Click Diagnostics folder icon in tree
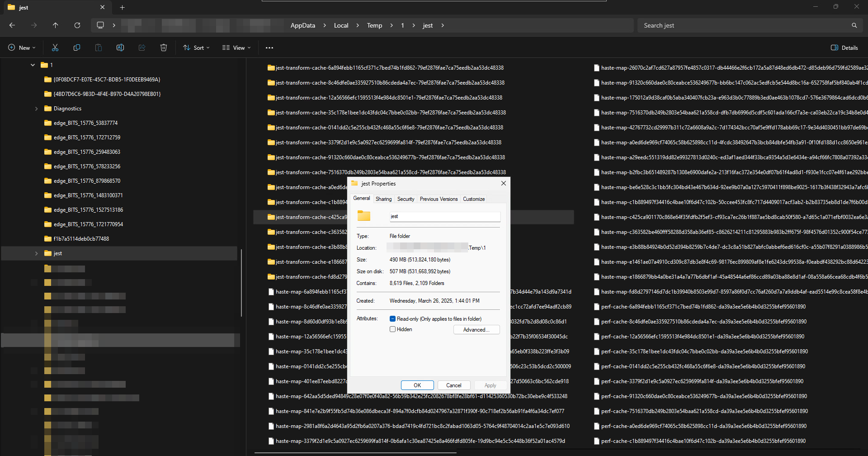 tap(48, 109)
